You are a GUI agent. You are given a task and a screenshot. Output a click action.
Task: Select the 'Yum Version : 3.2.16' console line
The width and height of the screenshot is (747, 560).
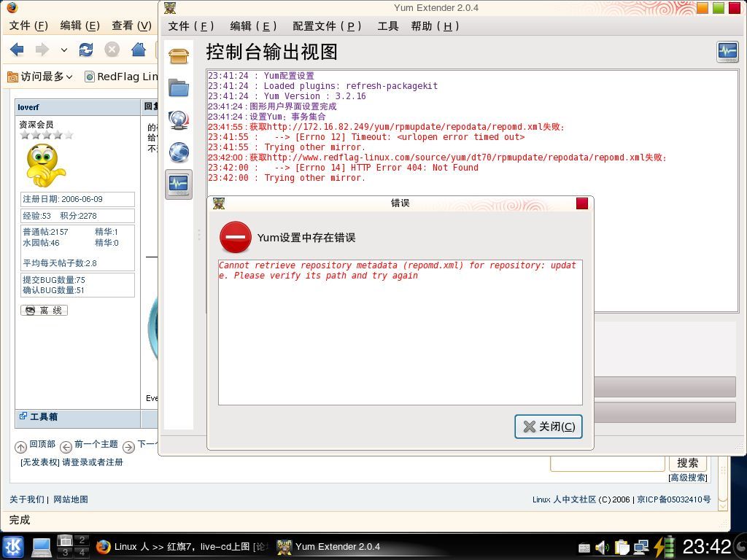point(287,96)
